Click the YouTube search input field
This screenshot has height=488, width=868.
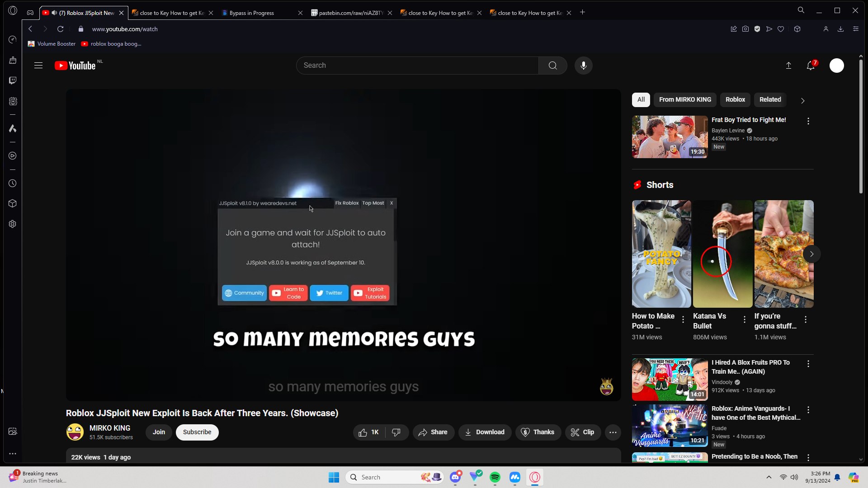417,66
